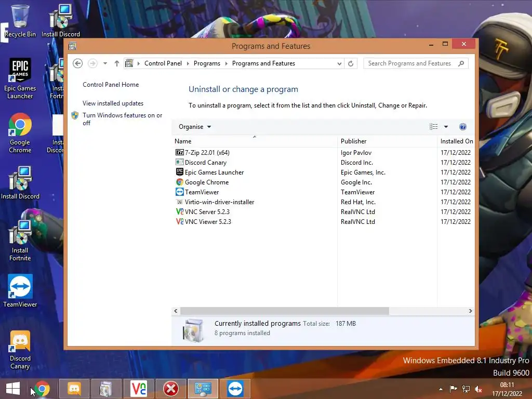Open TeamViewer taskbar button
The height and width of the screenshot is (399, 532).
coord(235,389)
